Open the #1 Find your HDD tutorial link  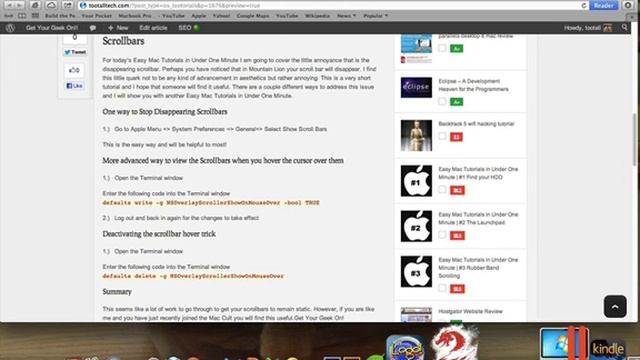pyautogui.click(x=478, y=173)
